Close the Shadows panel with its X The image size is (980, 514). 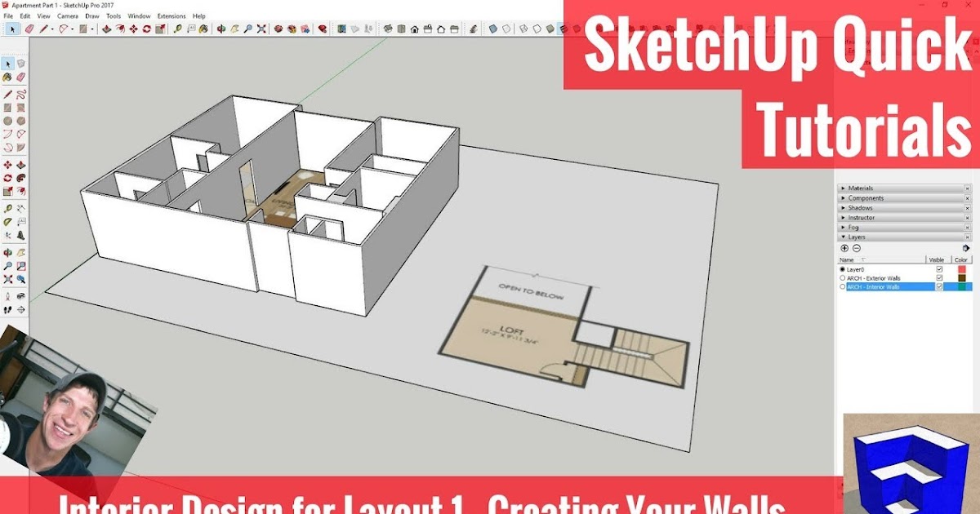(x=968, y=208)
